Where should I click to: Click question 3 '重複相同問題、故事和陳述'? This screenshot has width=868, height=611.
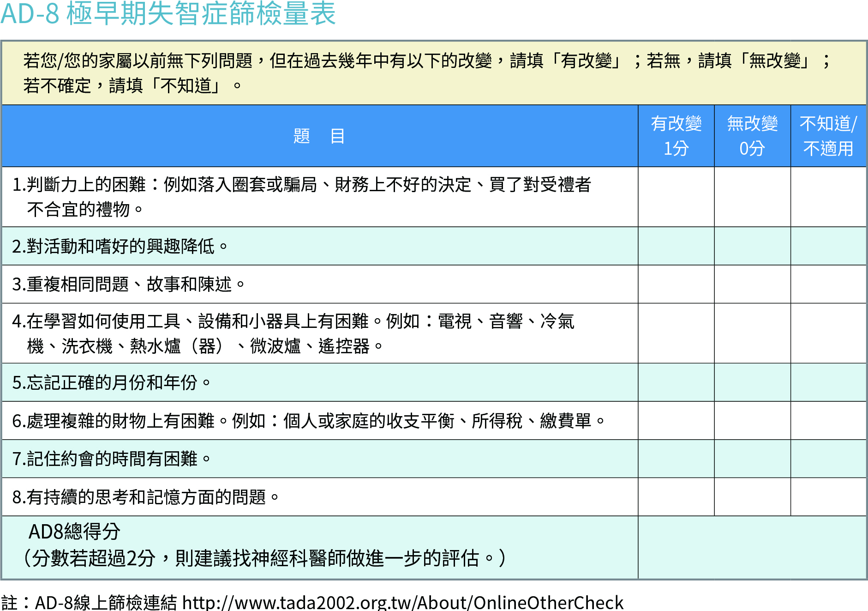point(129,284)
